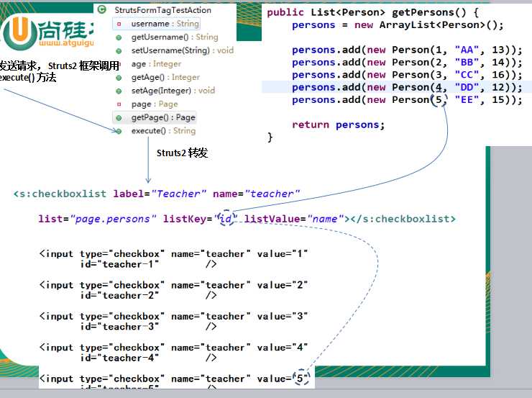Select getUsername() : String method
The width and height of the screenshot is (532, 398).
[175, 37]
